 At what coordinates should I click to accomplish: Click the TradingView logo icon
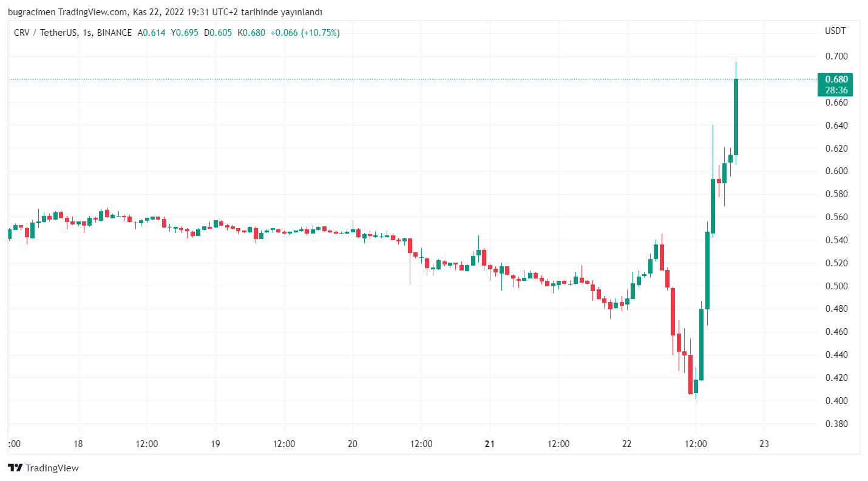(15, 468)
